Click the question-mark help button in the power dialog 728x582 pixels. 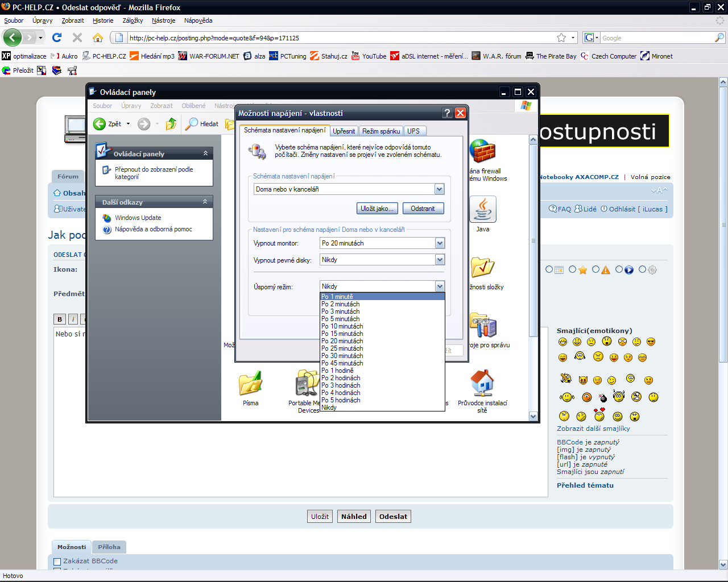click(x=448, y=113)
